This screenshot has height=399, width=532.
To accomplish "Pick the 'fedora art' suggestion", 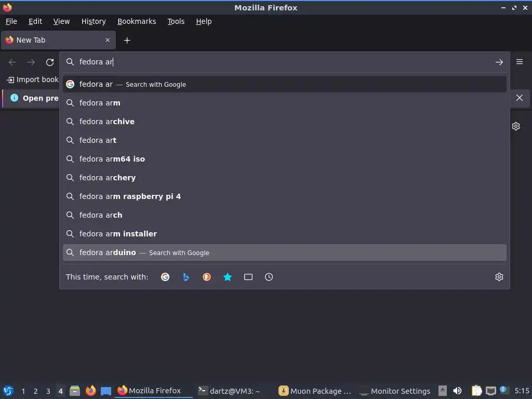I will click(284, 140).
